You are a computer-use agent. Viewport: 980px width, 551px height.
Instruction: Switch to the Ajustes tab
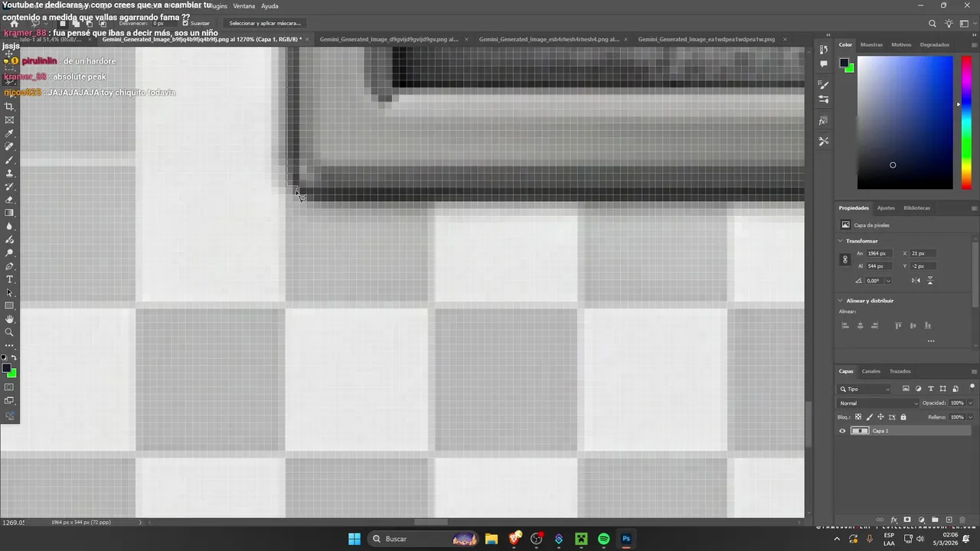click(x=886, y=208)
